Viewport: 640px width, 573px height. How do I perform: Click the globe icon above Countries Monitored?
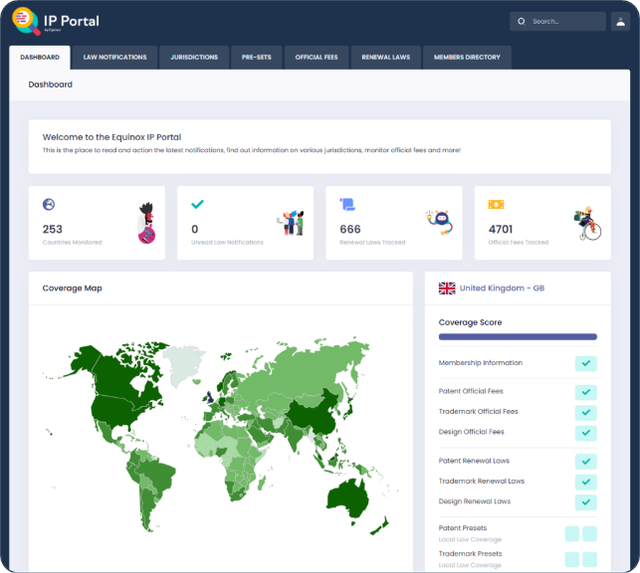click(49, 204)
